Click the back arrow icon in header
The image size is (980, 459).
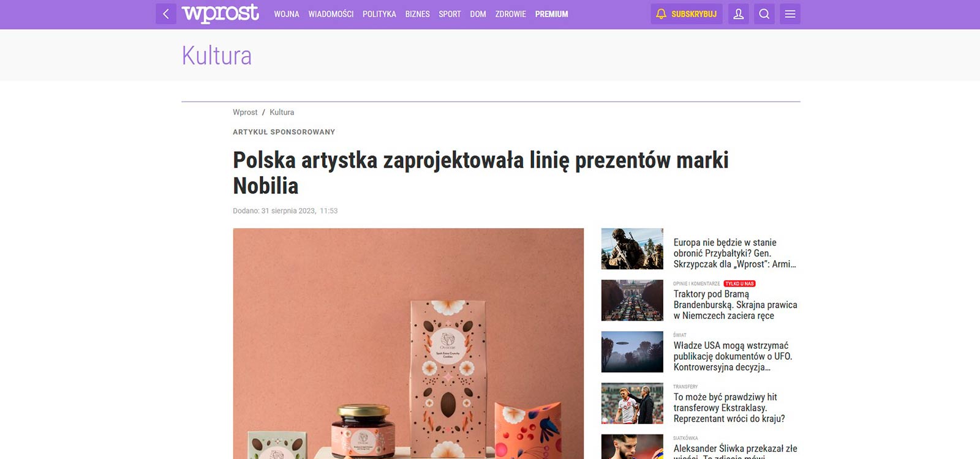pyautogui.click(x=166, y=14)
